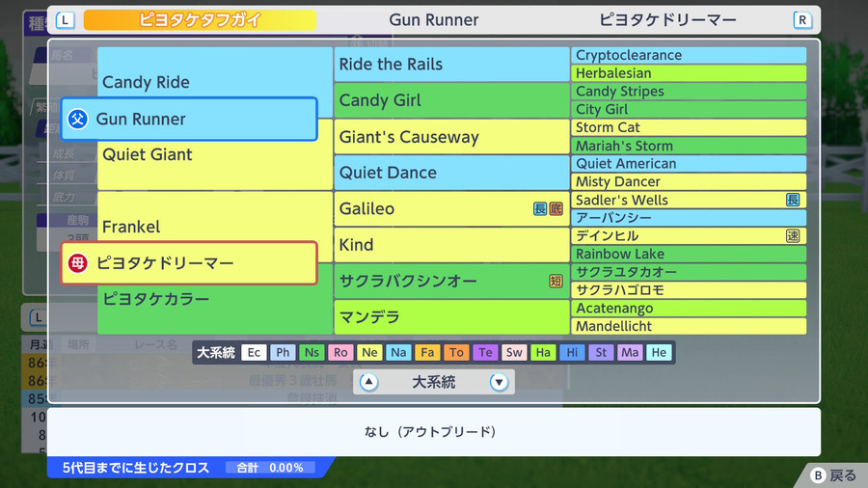Click the Sw lineage swatch
The height and width of the screenshot is (488, 868).
tap(514, 352)
